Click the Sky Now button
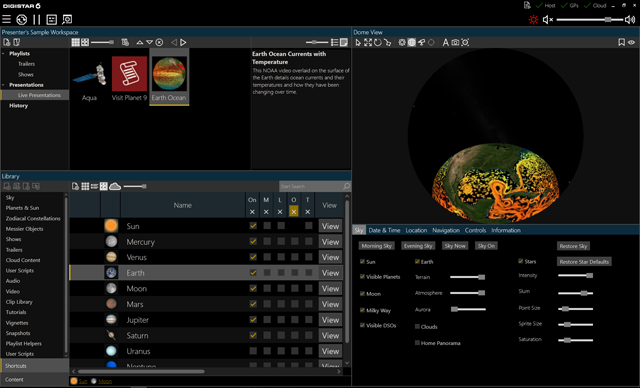Viewport: 640px width, 388px height. pyautogui.click(x=455, y=246)
